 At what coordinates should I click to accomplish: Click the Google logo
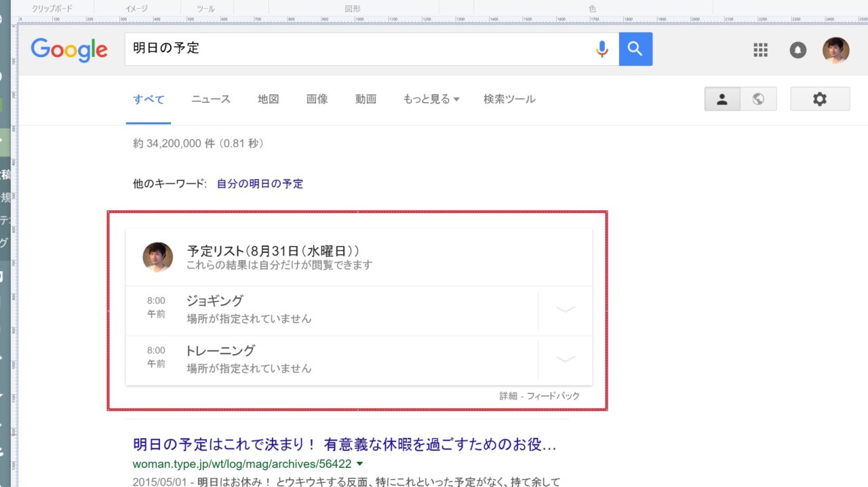point(69,50)
